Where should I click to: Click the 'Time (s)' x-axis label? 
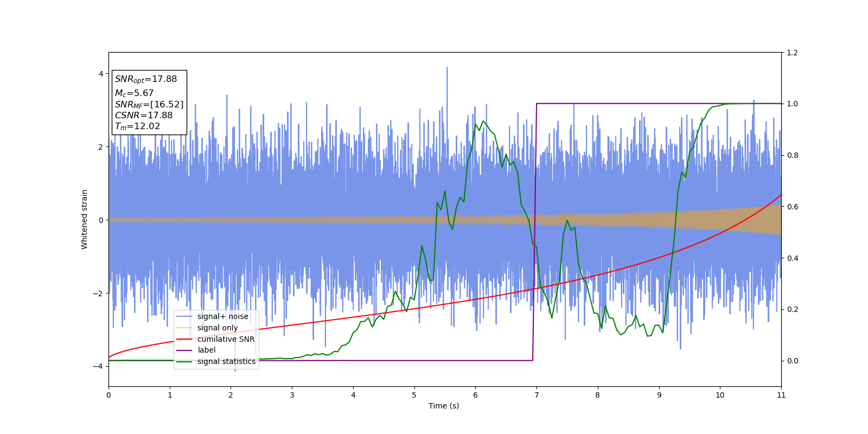pyautogui.click(x=444, y=406)
